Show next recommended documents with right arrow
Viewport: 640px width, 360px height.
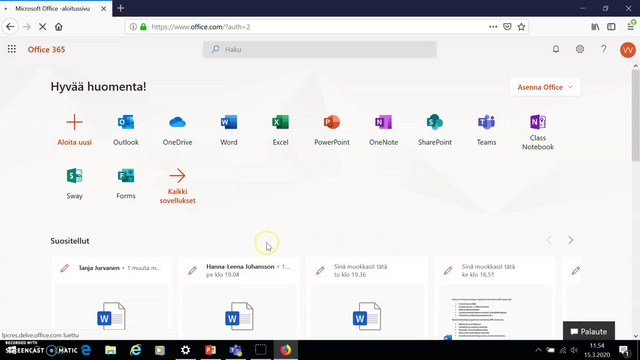(x=571, y=240)
